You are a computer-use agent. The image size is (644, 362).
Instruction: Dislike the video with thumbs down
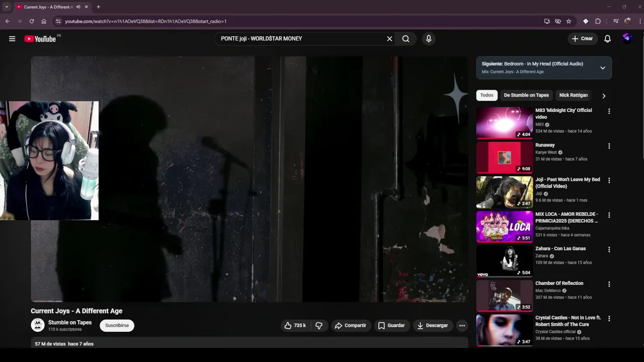coord(319,326)
